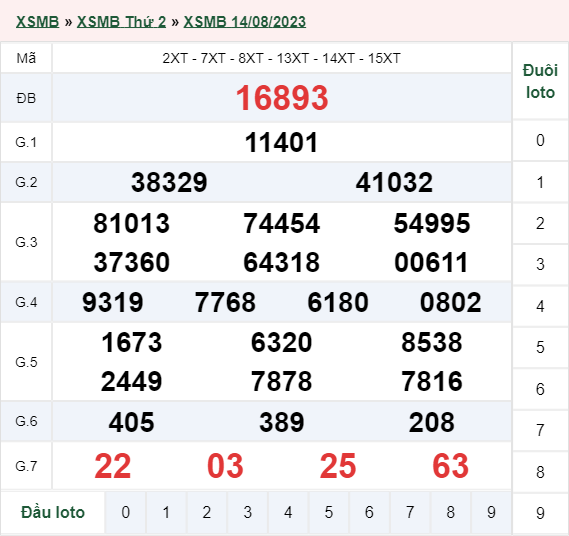
Task: Choose 4 in Đuôi loto column
Action: pyautogui.click(x=540, y=306)
